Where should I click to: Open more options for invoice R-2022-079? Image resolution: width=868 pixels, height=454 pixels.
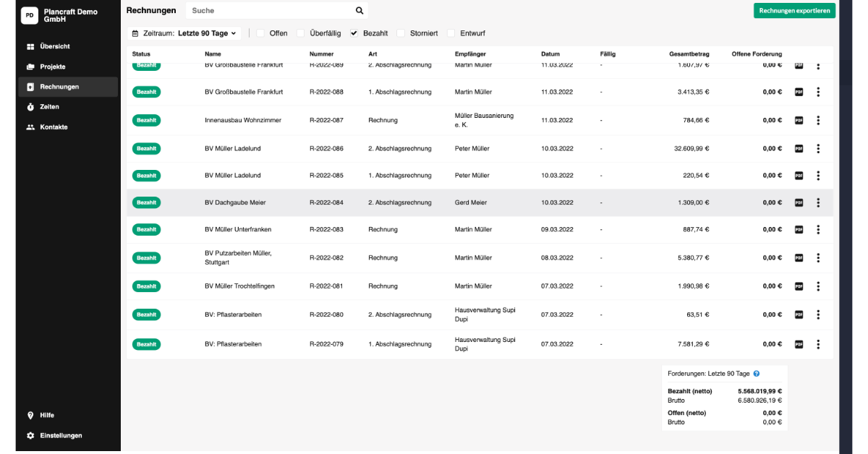click(818, 344)
